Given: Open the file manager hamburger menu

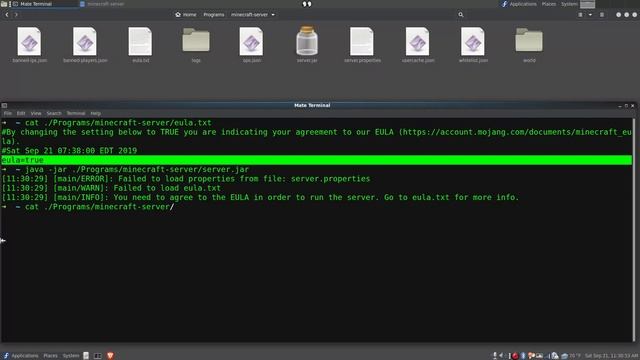Looking at the screenshot, I should [602, 15].
